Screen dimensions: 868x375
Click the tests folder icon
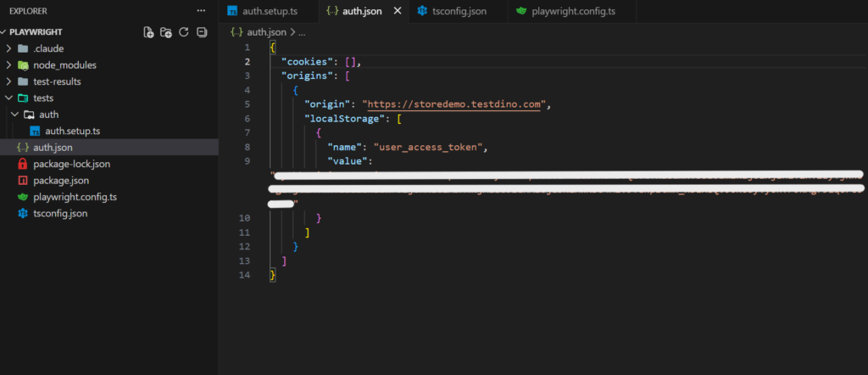point(23,98)
